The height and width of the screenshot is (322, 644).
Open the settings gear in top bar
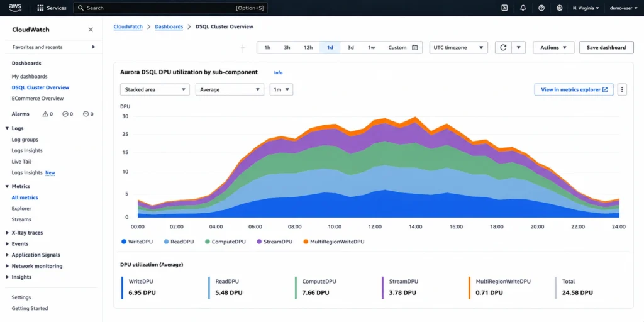click(x=559, y=8)
